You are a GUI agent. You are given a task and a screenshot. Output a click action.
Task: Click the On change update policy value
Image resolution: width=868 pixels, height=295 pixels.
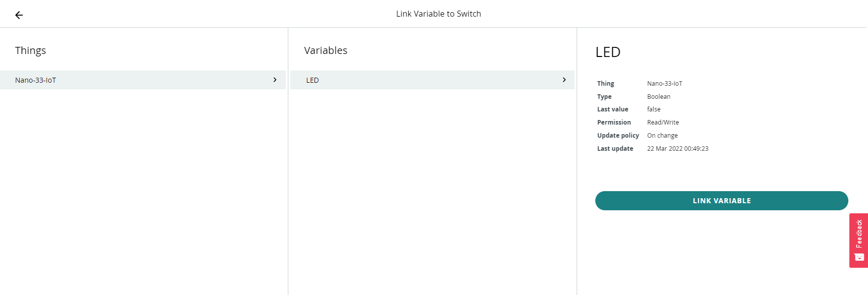click(x=662, y=136)
